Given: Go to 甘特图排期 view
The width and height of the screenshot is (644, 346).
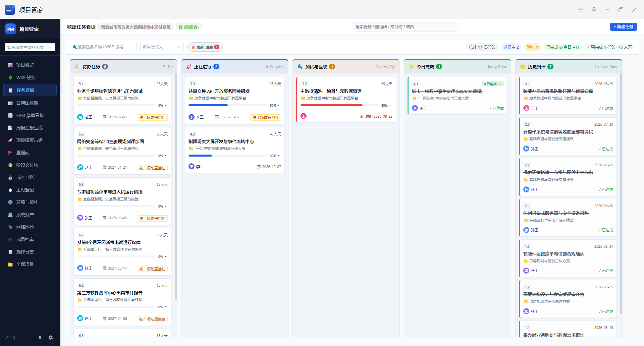Looking at the screenshot, I should pyautogui.click(x=30, y=103).
